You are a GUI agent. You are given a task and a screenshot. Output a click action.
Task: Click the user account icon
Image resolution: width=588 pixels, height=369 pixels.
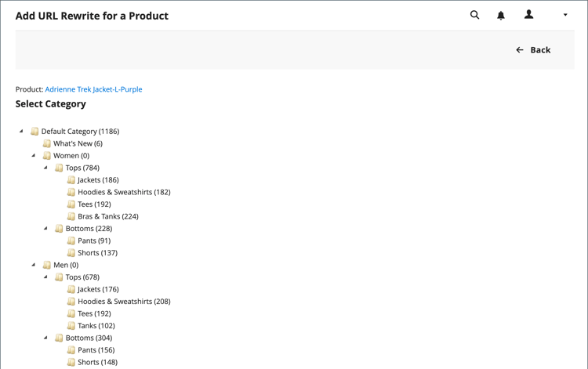coord(529,15)
